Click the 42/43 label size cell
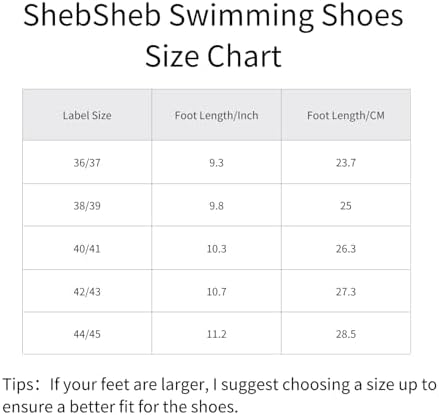The height and width of the screenshot is (415, 439). click(87, 291)
